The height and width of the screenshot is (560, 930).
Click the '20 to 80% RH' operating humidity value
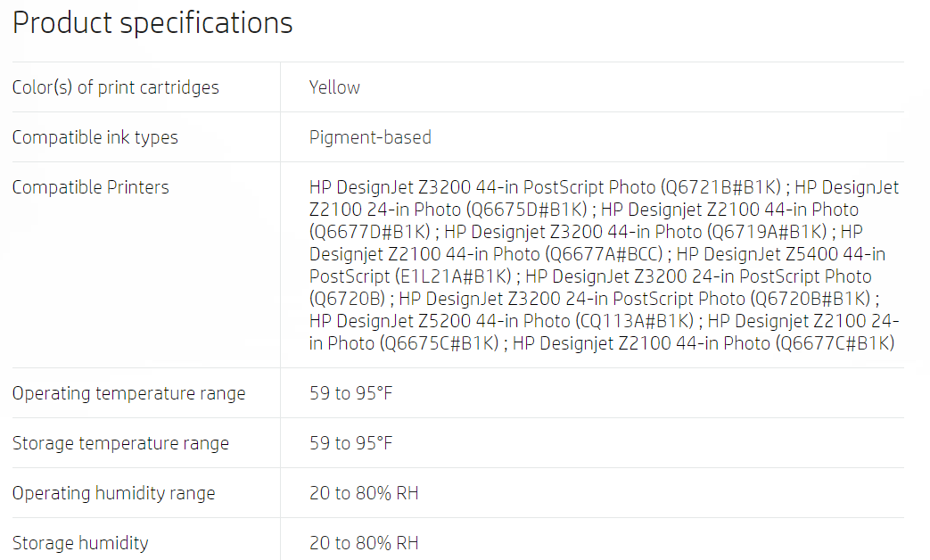(x=364, y=493)
